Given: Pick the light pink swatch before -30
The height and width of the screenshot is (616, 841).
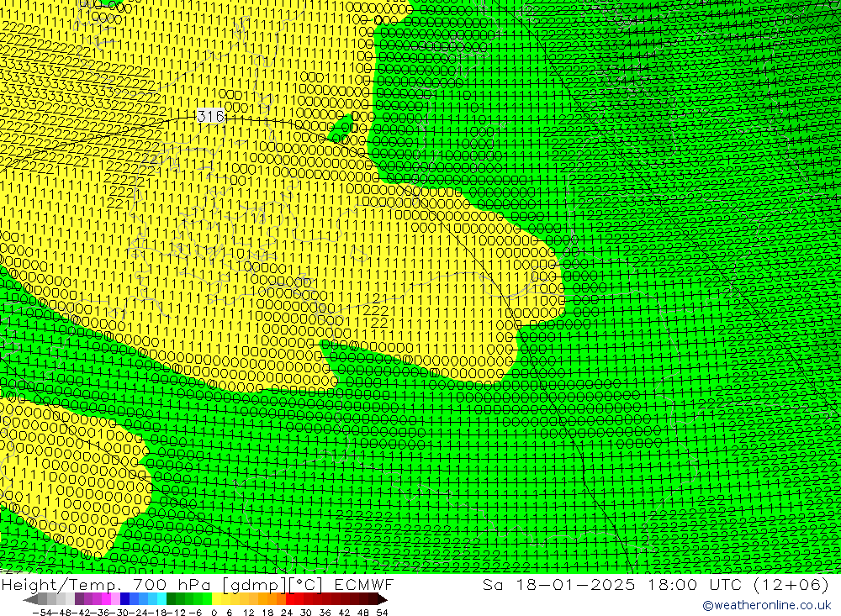Looking at the screenshot, I should click(116, 599).
